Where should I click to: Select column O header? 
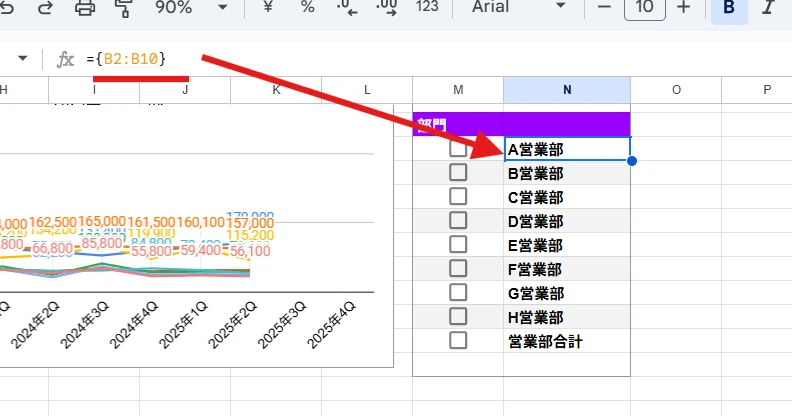click(x=676, y=90)
